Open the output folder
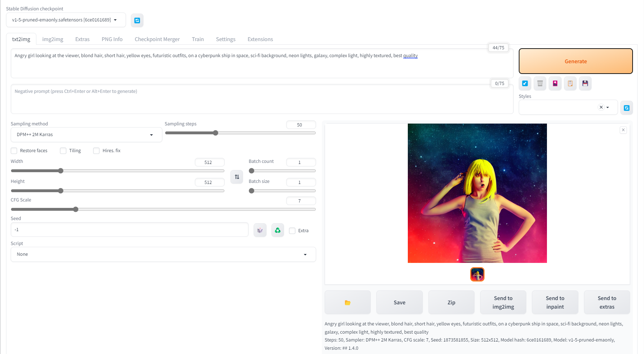The height and width of the screenshot is (354, 644). click(348, 303)
